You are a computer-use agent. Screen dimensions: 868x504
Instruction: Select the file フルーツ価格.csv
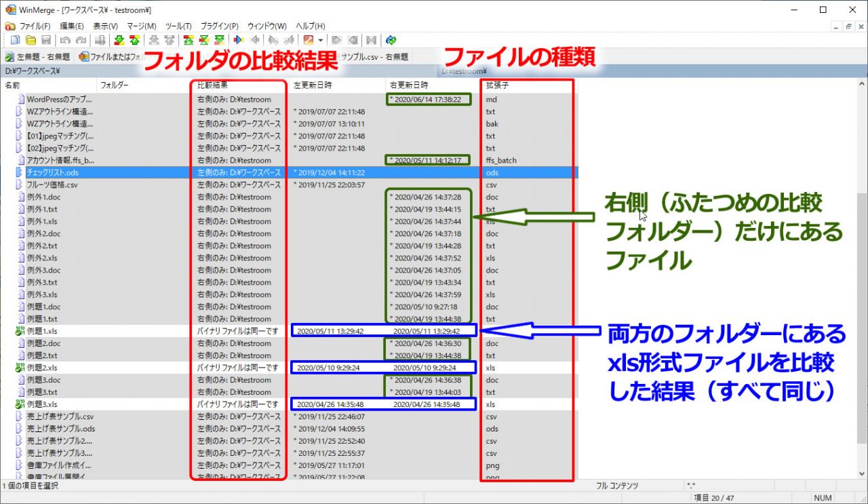pyautogui.click(x=52, y=185)
